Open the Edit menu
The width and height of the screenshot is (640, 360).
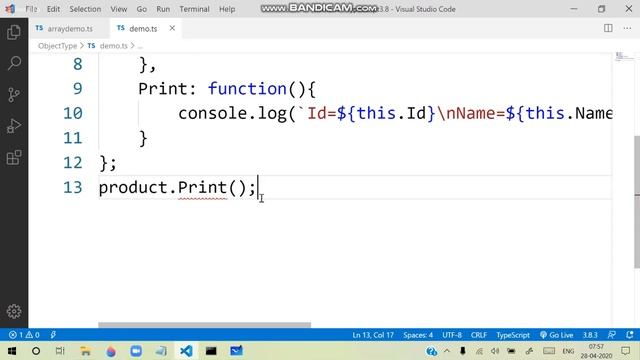click(x=53, y=9)
